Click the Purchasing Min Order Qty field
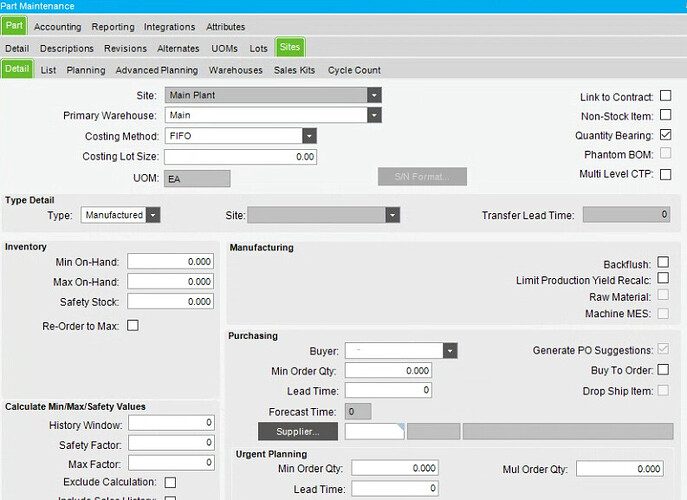 point(388,371)
